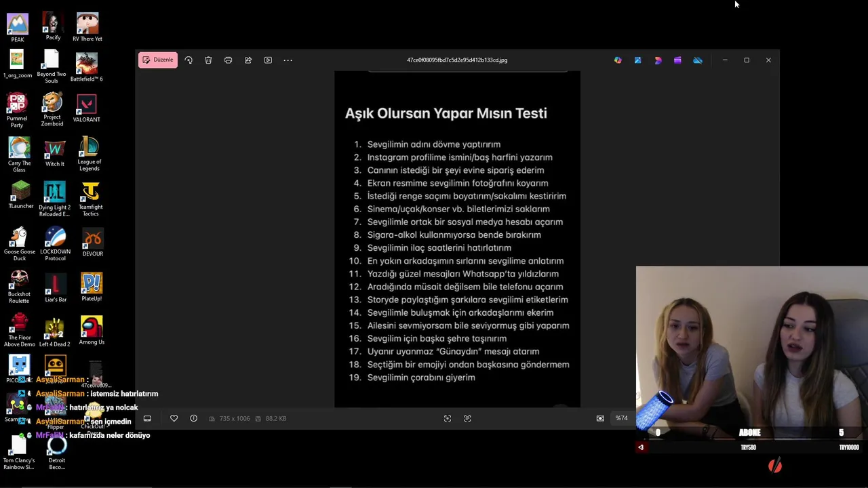
Task: Maximize the Photos window
Action: 747,60
